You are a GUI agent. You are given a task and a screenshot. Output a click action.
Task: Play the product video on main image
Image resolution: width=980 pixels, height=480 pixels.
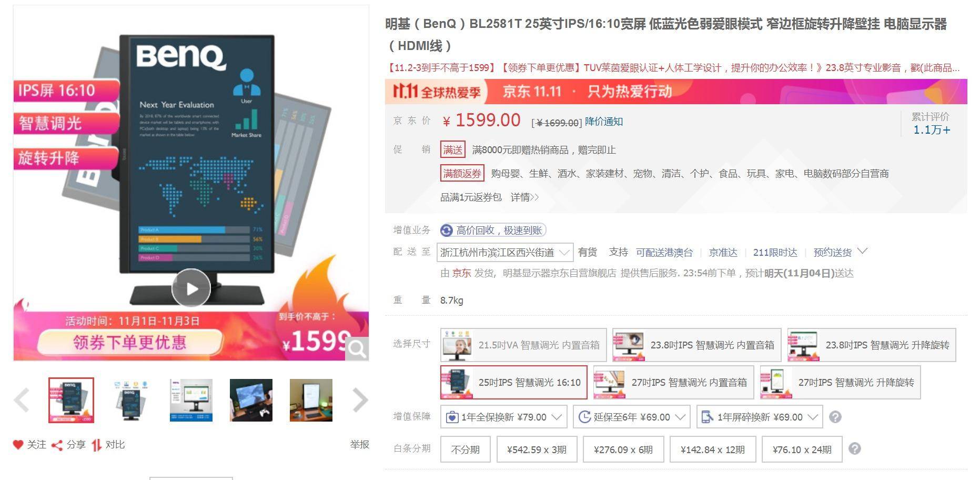point(191,288)
